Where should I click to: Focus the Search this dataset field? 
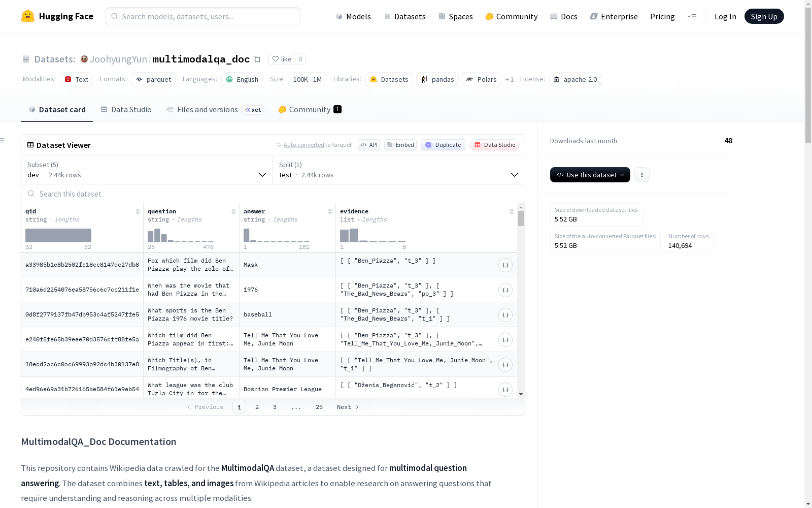[x=273, y=194]
